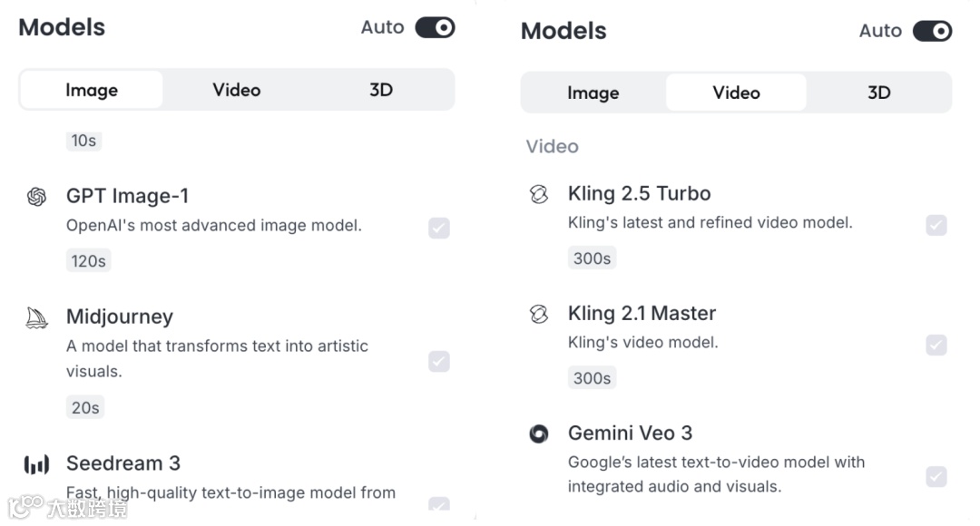The height and width of the screenshot is (526, 980).
Task: Click the Kling 2.1 Master logo icon
Action: (539, 314)
